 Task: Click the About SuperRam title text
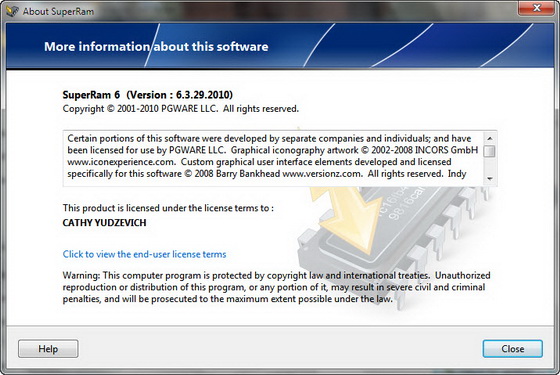tap(58, 11)
